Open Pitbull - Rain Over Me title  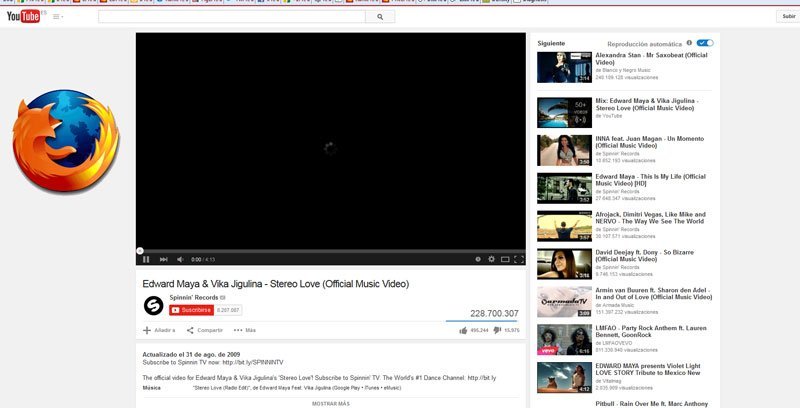point(652,404)
